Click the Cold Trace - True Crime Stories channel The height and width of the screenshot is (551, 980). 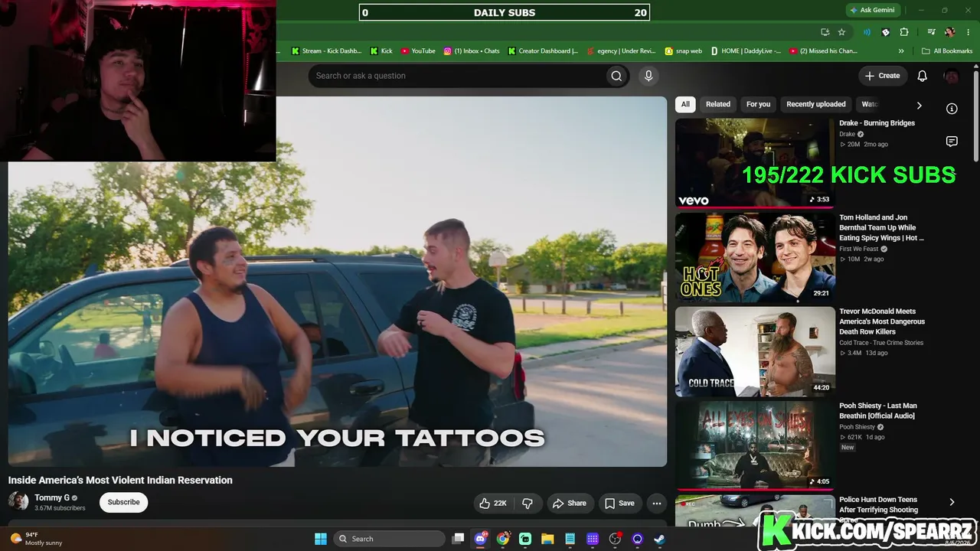click(881, 343)
